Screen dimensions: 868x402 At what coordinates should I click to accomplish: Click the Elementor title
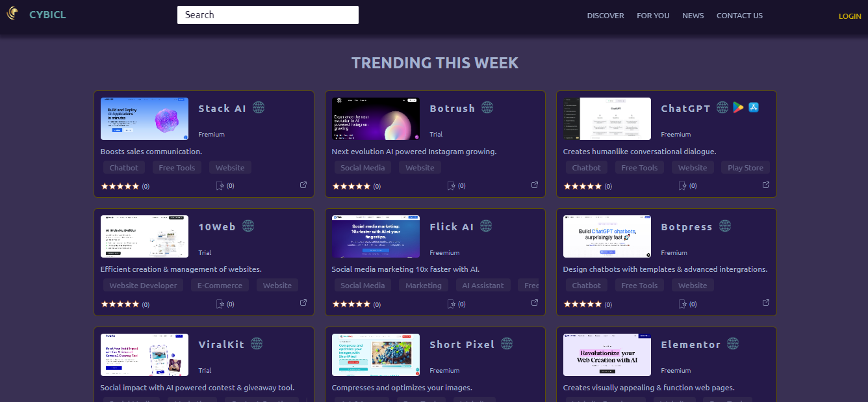coord(691,345)
